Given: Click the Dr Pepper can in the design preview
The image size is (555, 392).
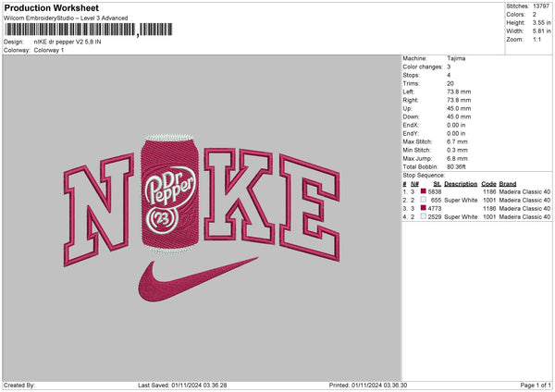Looking at the screenshot, I should [169, 193].
